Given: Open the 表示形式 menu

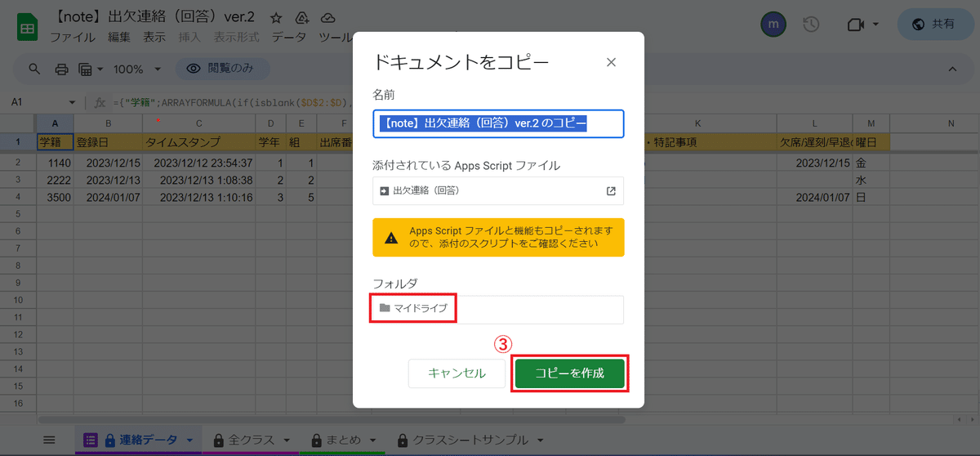Looking at the screenshot, I should [236, 37].
